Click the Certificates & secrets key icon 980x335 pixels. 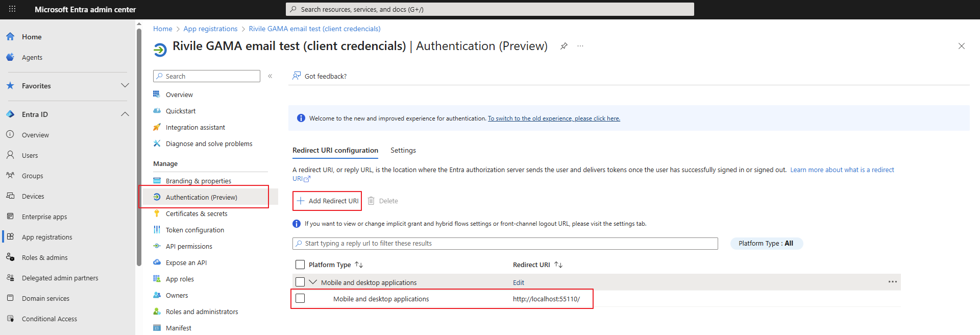[157, 213]
